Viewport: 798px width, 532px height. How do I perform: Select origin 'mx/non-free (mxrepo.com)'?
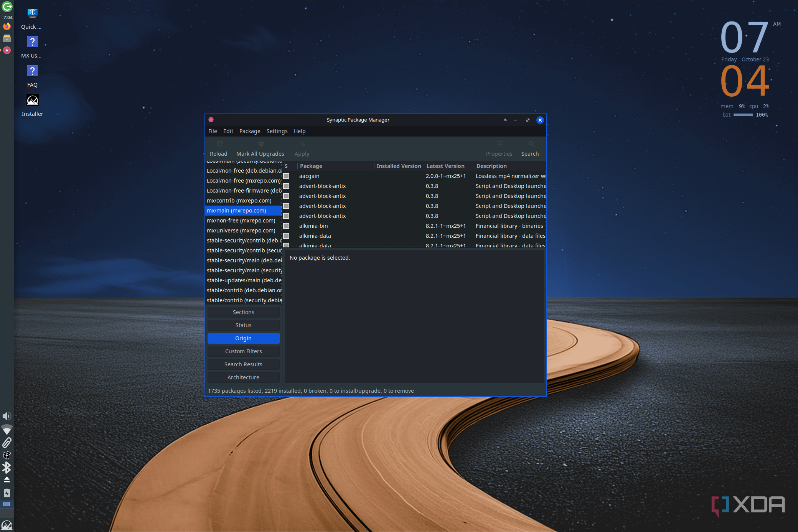point(244,221)
